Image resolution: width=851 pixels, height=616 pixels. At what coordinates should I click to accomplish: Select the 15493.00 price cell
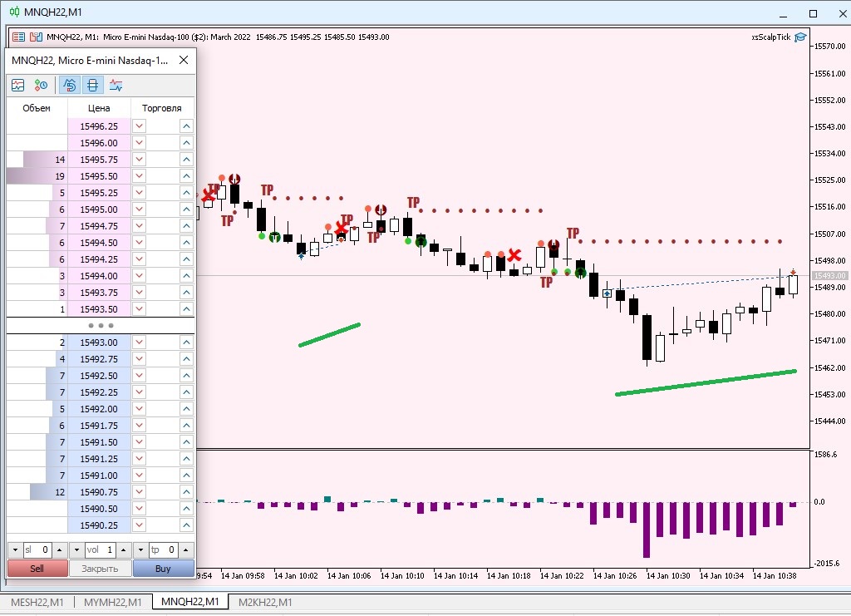[x=99, y=342]
